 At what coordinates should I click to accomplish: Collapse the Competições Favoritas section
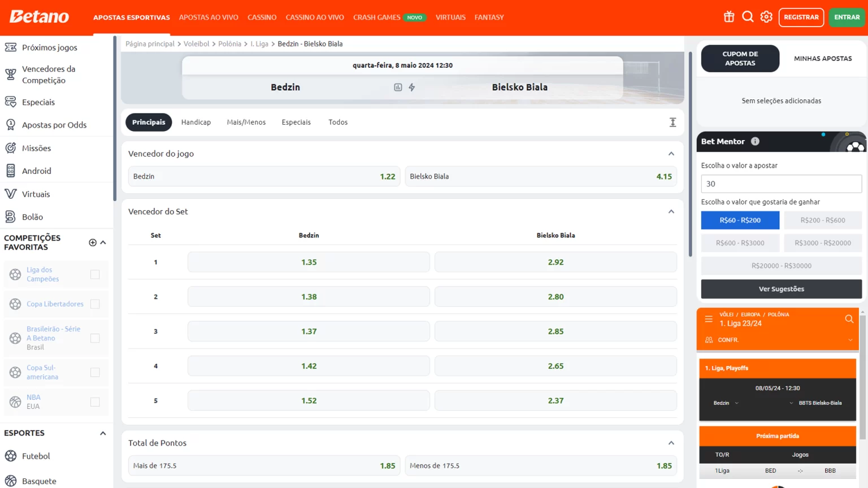(x=103, y=242)
